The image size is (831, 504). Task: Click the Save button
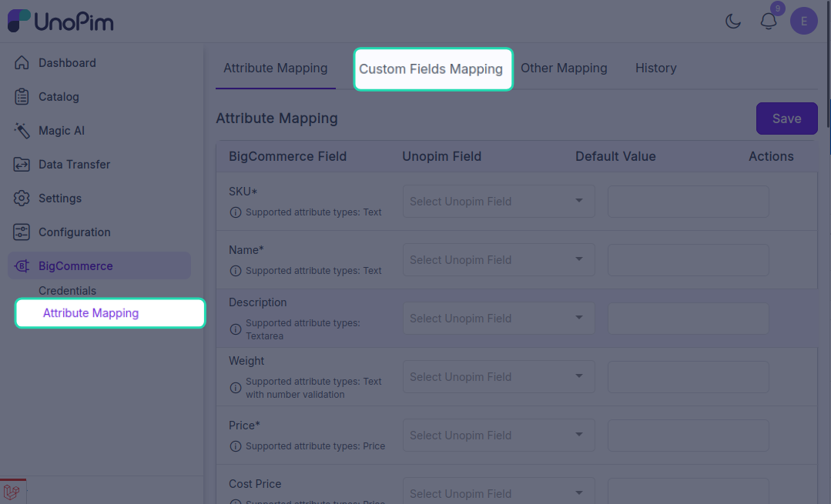coord(786,118)
